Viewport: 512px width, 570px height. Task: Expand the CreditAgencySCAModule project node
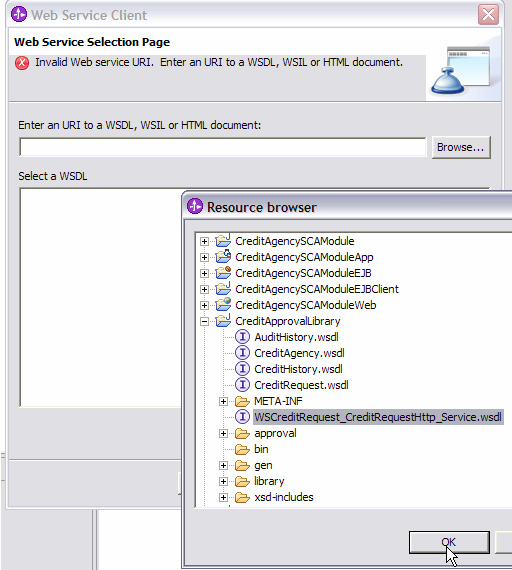pos(204,241)
